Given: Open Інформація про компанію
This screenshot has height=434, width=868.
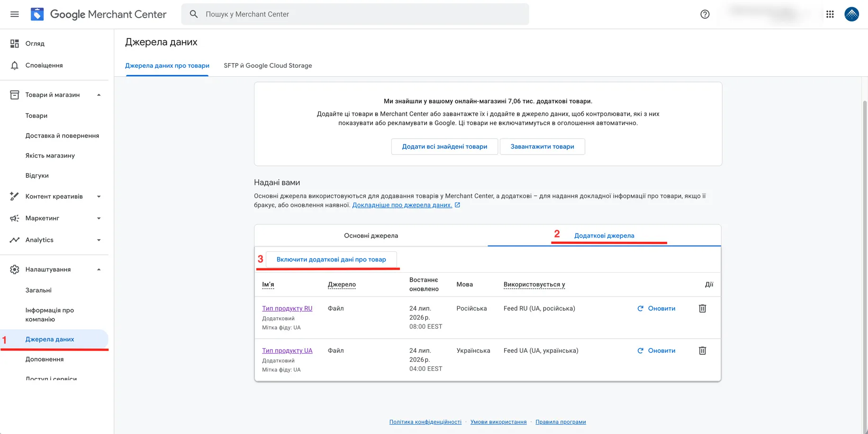Looking at the screenshot, I should pos(50,314).
